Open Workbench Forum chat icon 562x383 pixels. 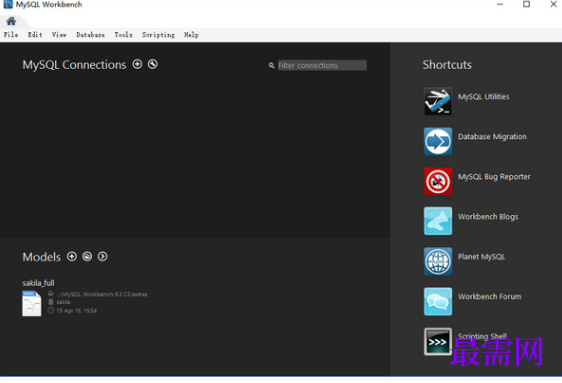pos(438,301)
